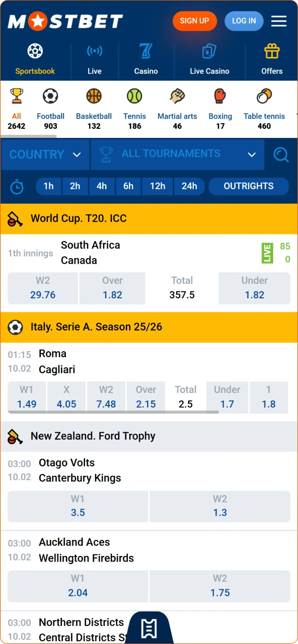The width and height of the screenshot is (298, 644).
Task: Open the Basketball category icon
Action: point(94,96)
